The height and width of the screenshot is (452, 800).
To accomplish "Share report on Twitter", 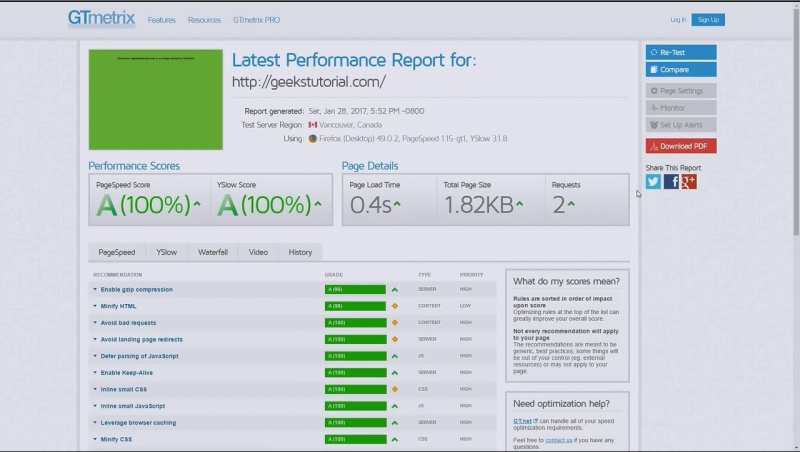I will 653,182.
